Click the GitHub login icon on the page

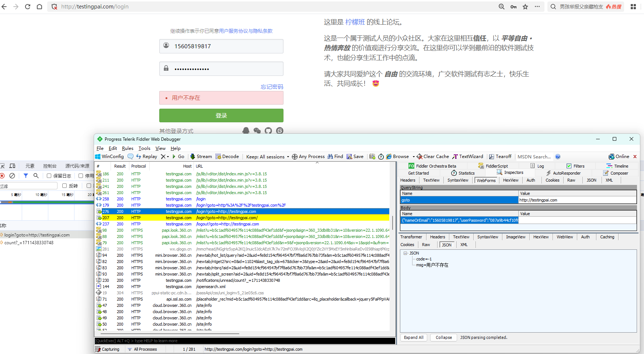268,131
